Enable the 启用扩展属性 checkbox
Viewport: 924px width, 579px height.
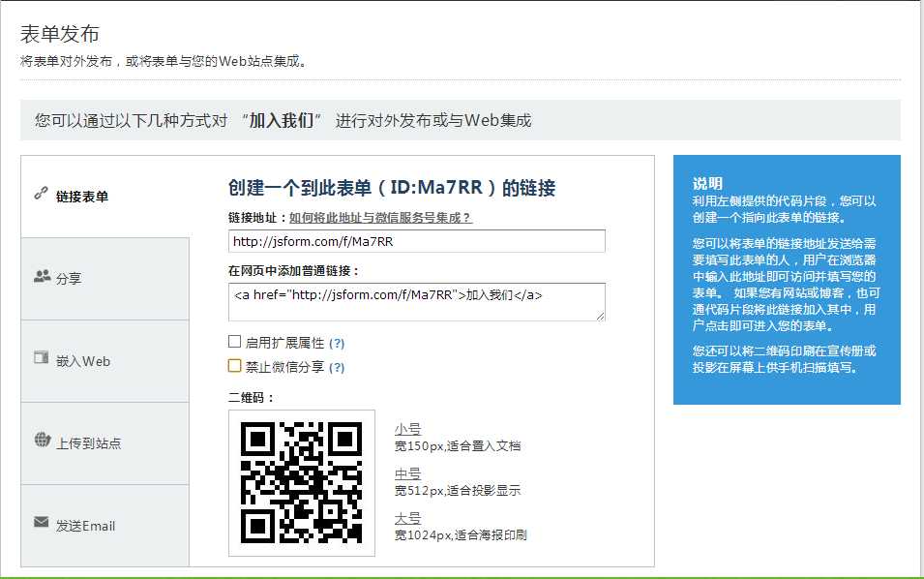pyautogui.click(x=234, y=342)
